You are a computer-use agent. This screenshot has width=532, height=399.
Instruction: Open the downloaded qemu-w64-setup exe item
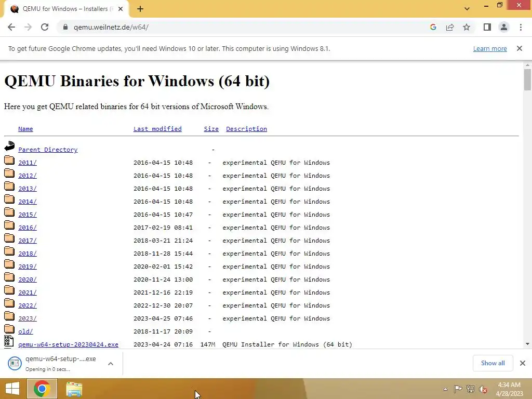54,363
